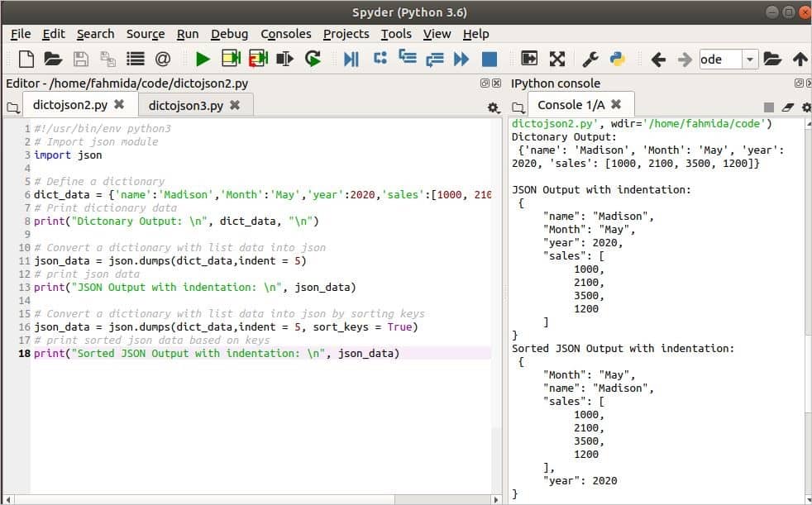The width and height of the screenshot is (812, 505).
Task: Open the working directory dropdown arrow
Action: point(751,59)
